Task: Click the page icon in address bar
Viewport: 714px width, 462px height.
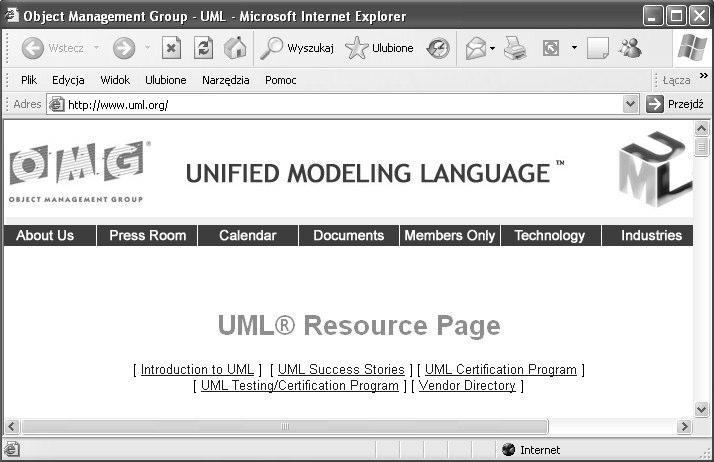Action: (x=56, y=105)
